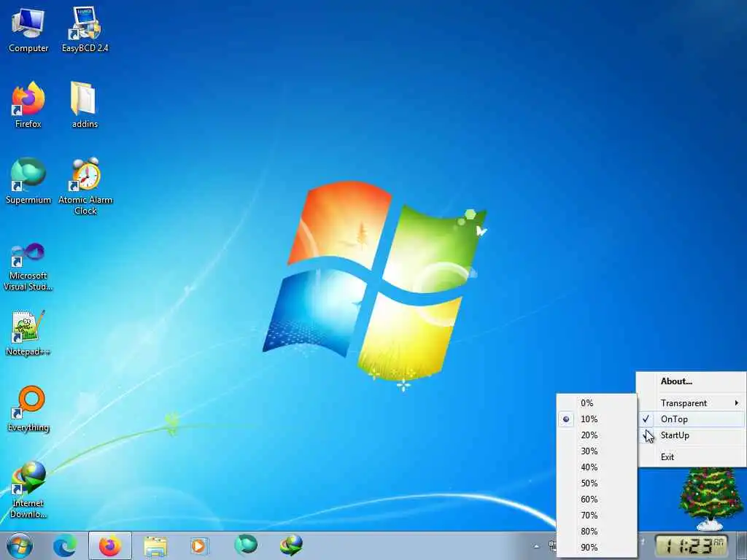Image resolution: width=747 pixels, height=560 pixels.
Task: Open Windows Explorer from the taskbar
Action: click(155, 545)
